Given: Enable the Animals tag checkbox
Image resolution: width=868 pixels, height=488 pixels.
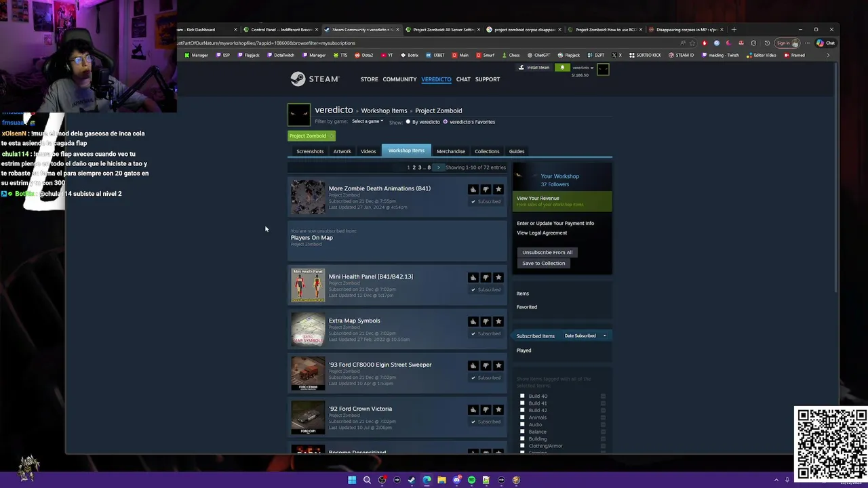Looking at the screenshot, I should (522, 418).
